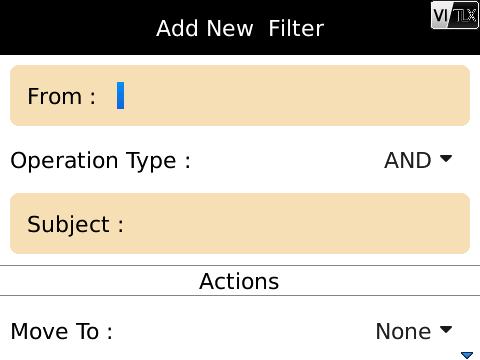Select the AND operation value
480x360 pixels.
tap(408, 161)
